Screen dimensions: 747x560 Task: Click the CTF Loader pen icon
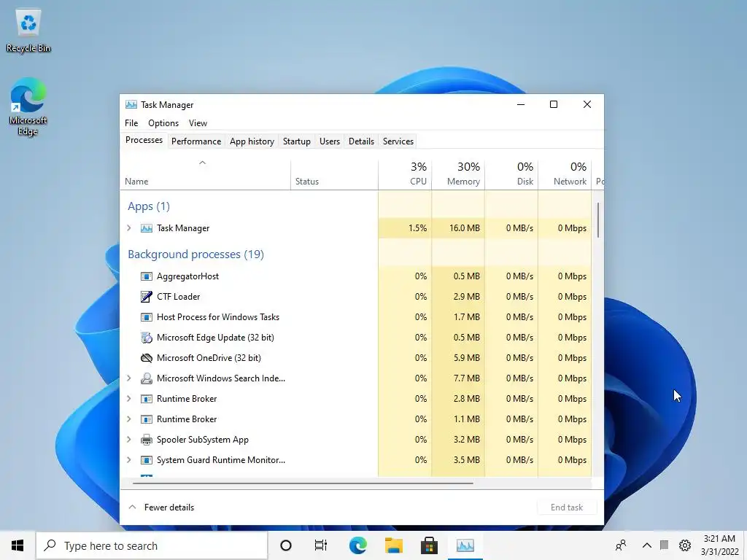click(x=146, y=297)
